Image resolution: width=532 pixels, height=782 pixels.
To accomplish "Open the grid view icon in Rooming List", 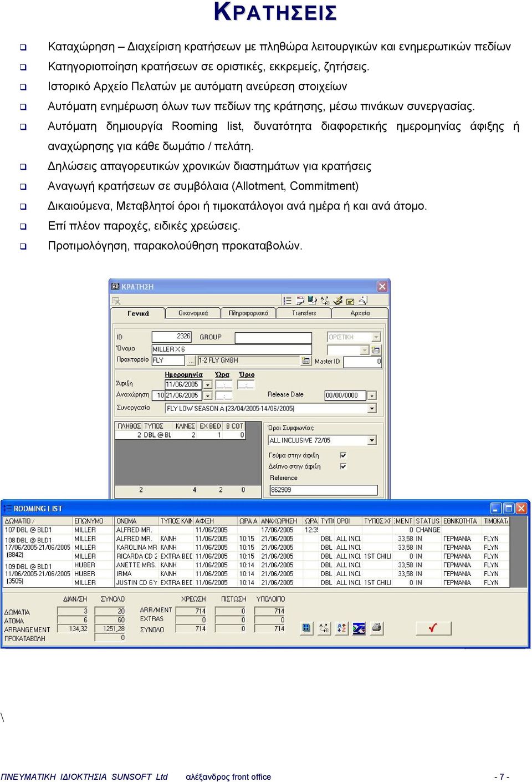I will pos(306,628).
